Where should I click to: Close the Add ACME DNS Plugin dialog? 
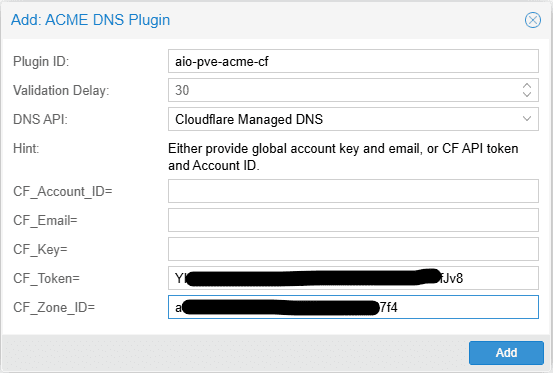(533, 20)
